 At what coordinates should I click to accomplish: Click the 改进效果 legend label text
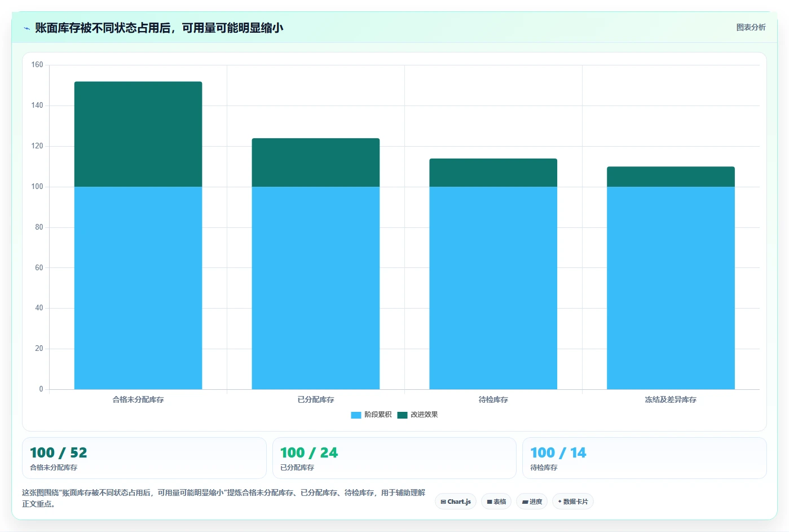point(424,415)
